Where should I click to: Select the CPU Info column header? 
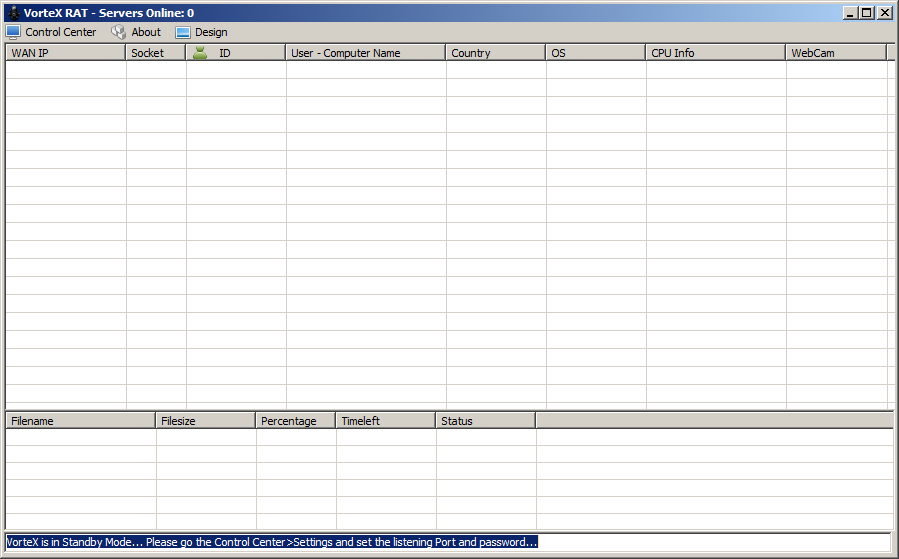click(x=715, y=53)
